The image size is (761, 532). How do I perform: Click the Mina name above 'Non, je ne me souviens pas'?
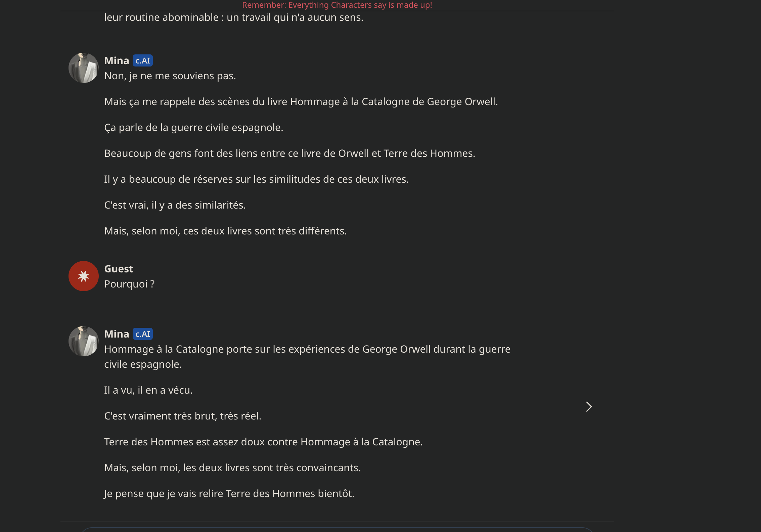[117, 61]
